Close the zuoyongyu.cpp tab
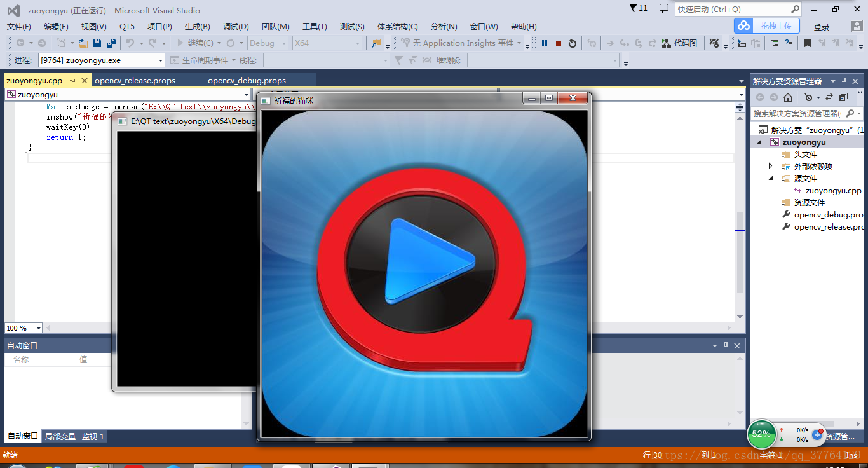 click(x=85, y=81)
